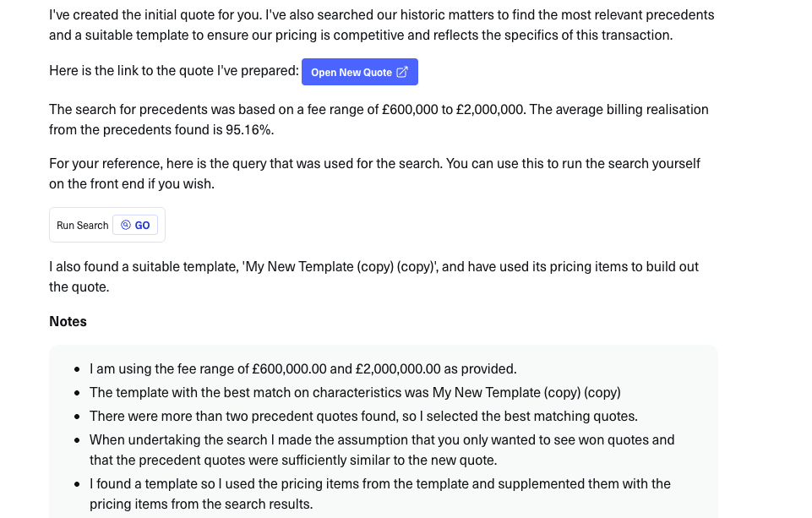Click 'Here is the link to the quote' text
Viewport: 812px width, 518px height.
(x=173, y=71)
